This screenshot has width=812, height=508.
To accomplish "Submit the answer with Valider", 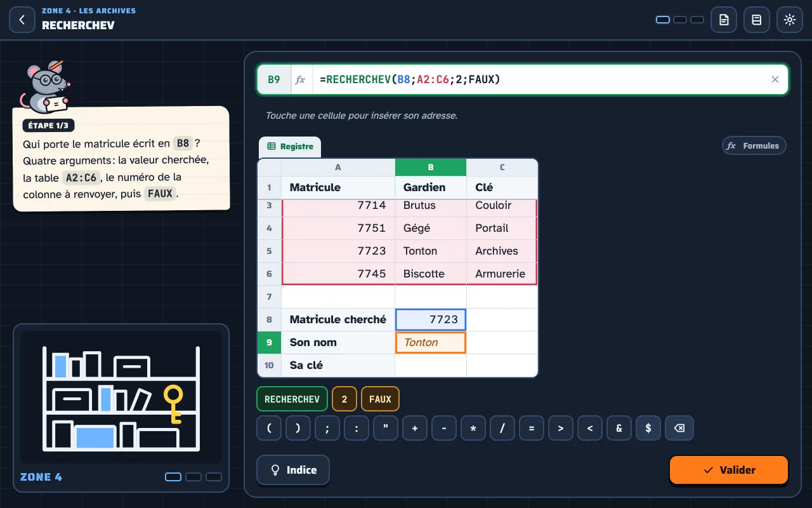I will (729, 470).
